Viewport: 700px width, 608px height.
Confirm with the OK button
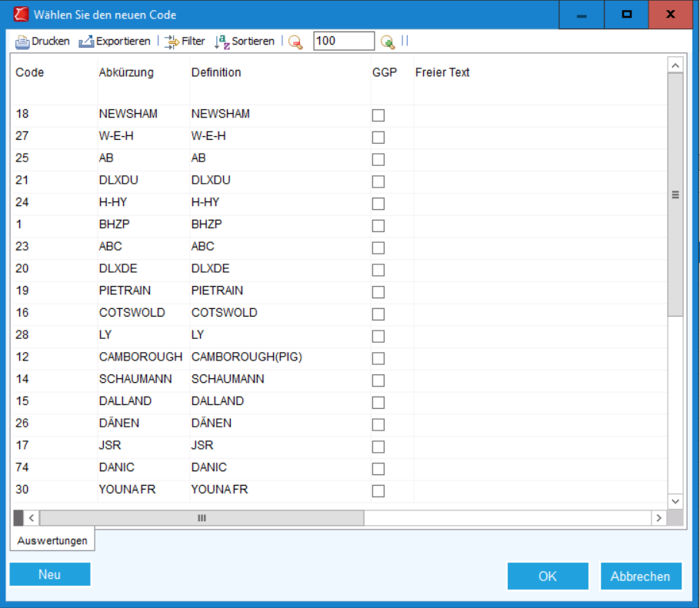(x=548, y=576)
